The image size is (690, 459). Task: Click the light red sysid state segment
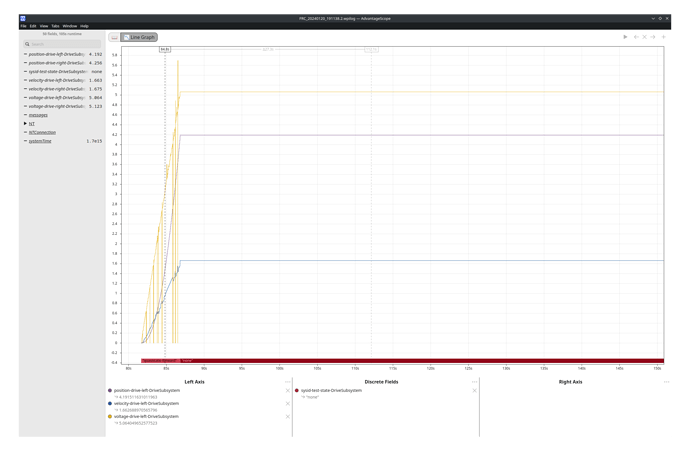tap(160, 361)
